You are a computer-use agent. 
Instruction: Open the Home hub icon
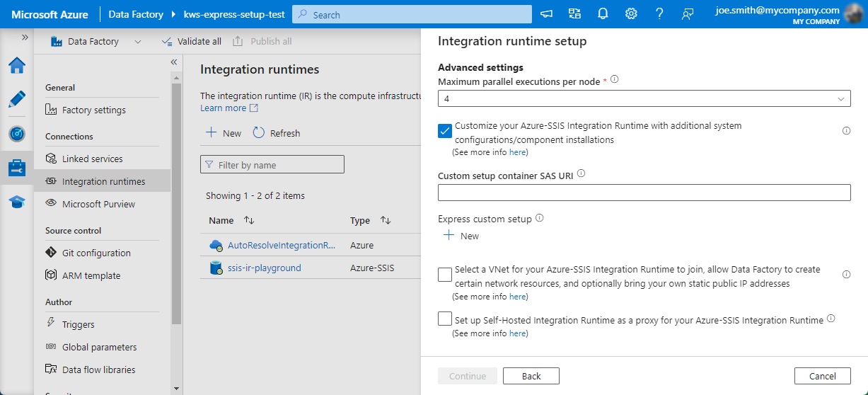pyautogui.click(x=17, y=66)
